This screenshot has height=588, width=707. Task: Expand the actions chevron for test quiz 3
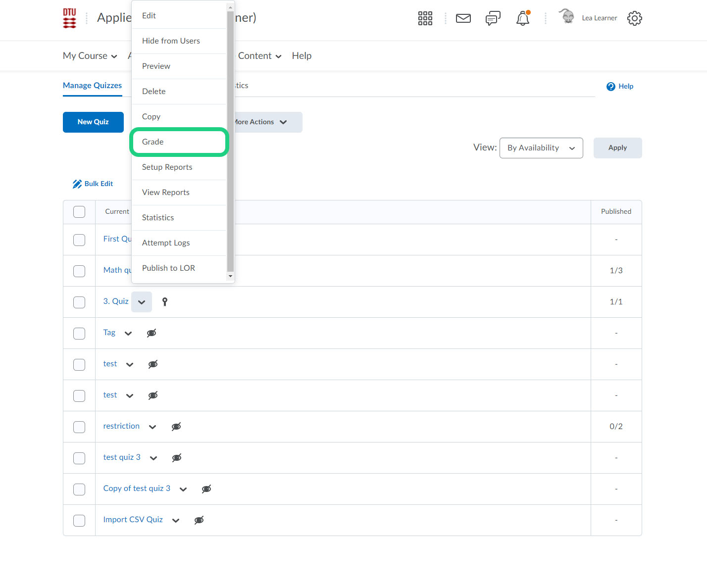pyautogui.click(x=153, y=458)
